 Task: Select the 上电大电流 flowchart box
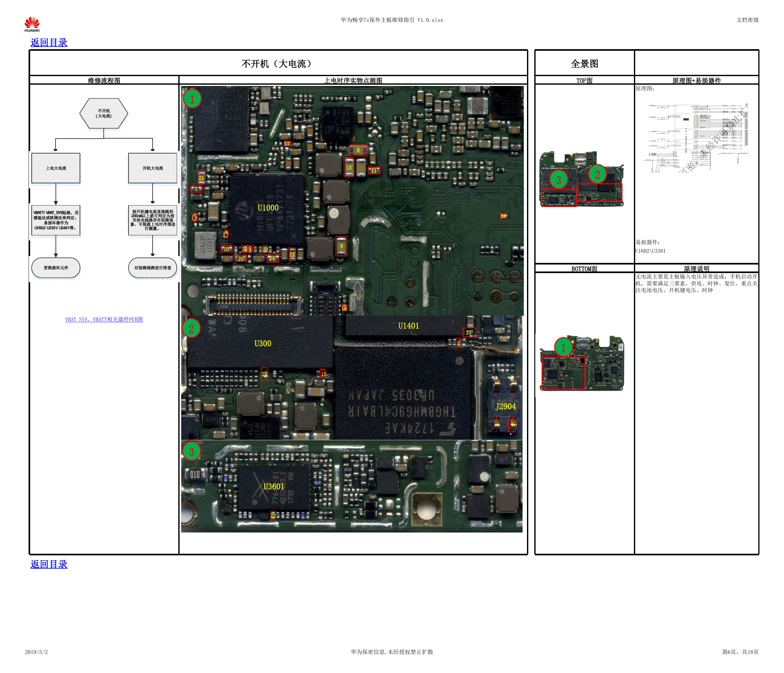[56, 168]
